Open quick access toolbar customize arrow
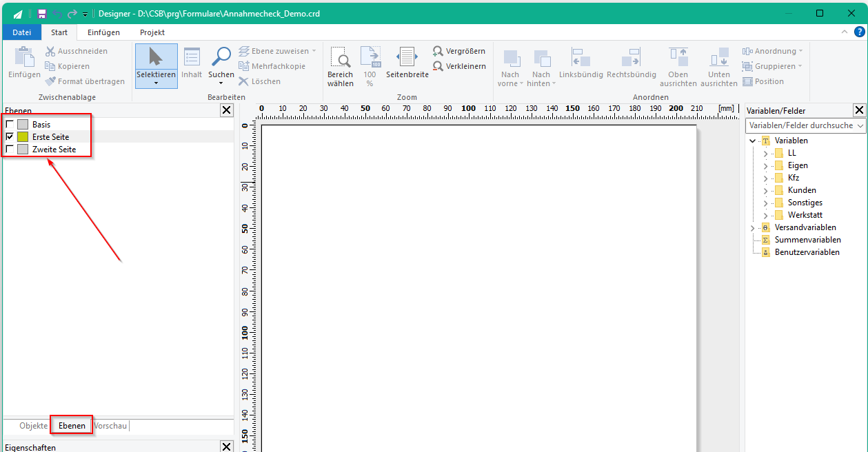868x452 pixels. pos(85,14)
